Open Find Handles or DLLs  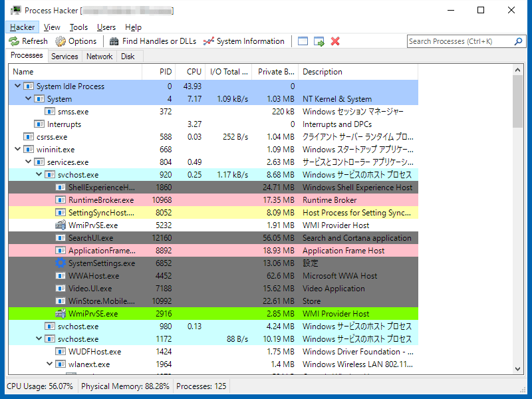point(153,41)
